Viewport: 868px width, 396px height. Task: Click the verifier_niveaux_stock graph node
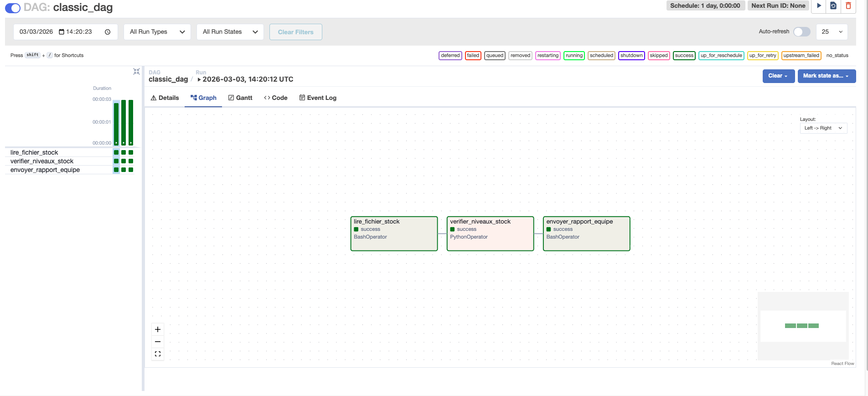click(490, 234)
